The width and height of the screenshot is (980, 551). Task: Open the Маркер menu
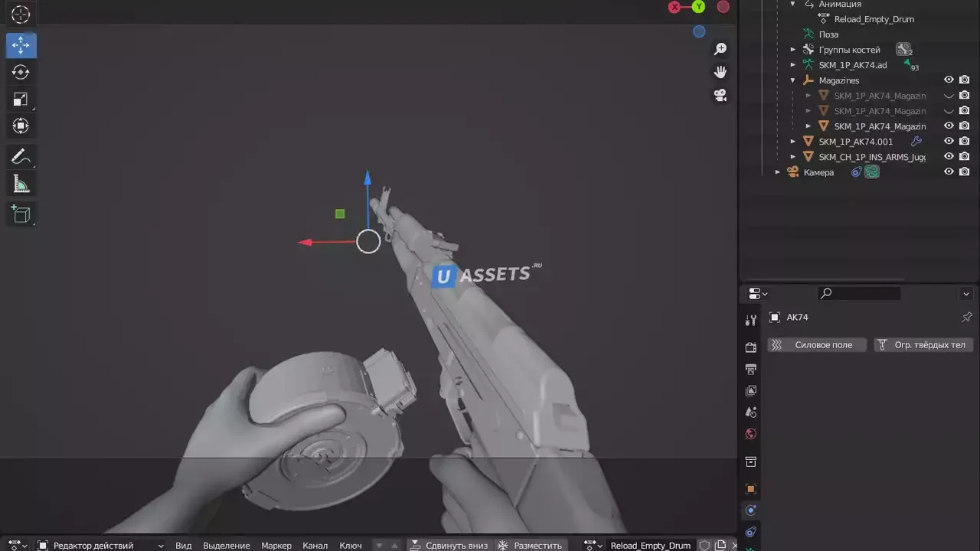[276, 545]
